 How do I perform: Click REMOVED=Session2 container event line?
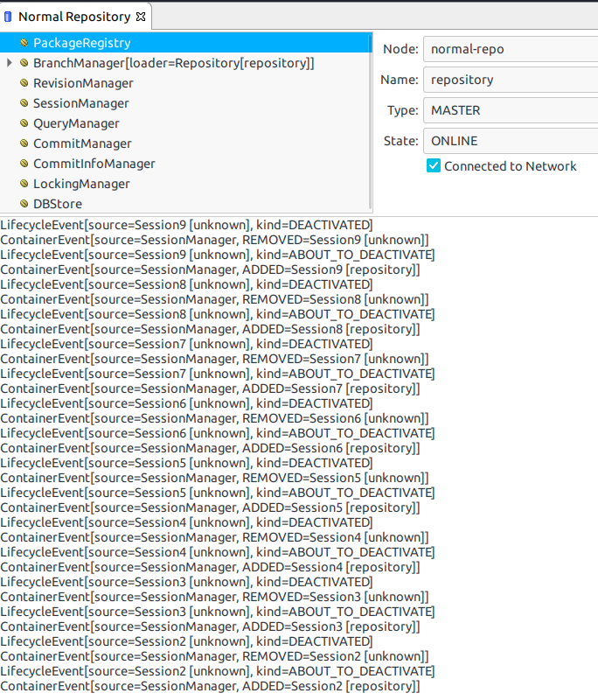point(214,656)
